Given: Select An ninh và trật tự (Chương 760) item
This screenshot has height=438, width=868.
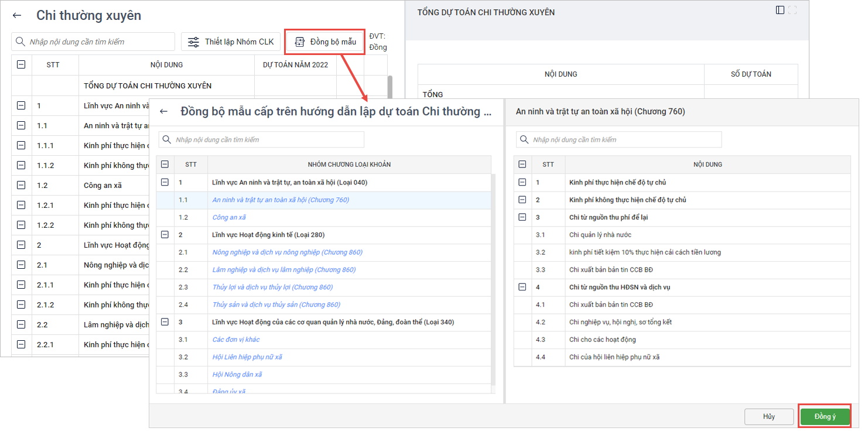Looking at the screenshot, I should [281, 200].
